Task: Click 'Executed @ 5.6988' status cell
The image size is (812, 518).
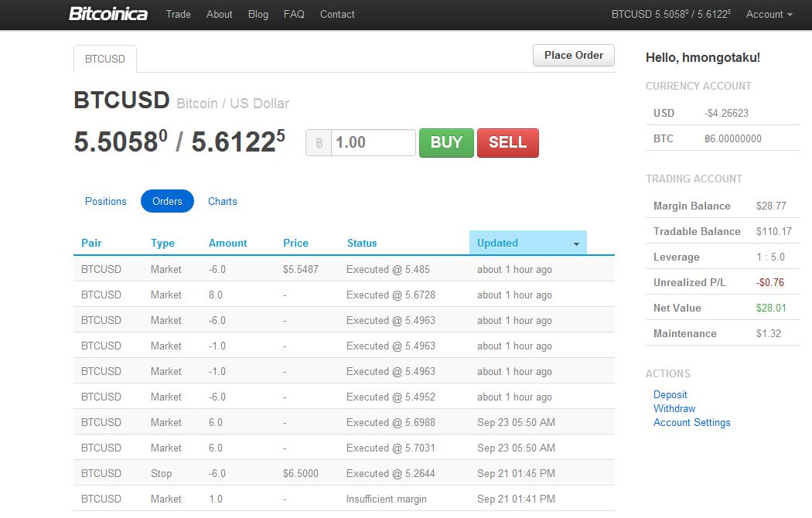Action: click(391, 423)
